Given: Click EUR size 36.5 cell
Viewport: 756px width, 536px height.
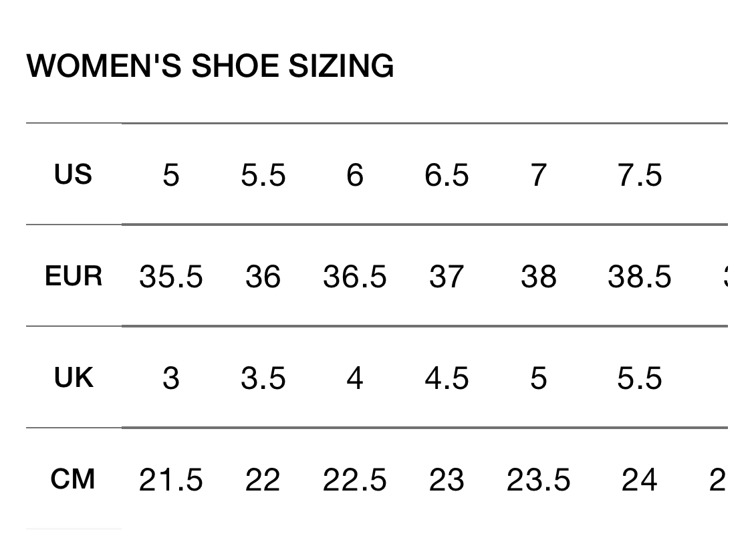Looking at the screenshot, I should pos(355,277).
